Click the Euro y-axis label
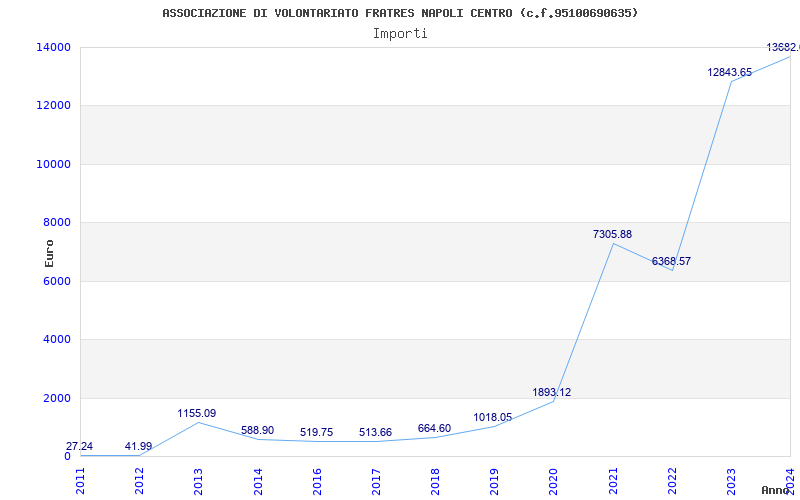 tap(49, 253)
